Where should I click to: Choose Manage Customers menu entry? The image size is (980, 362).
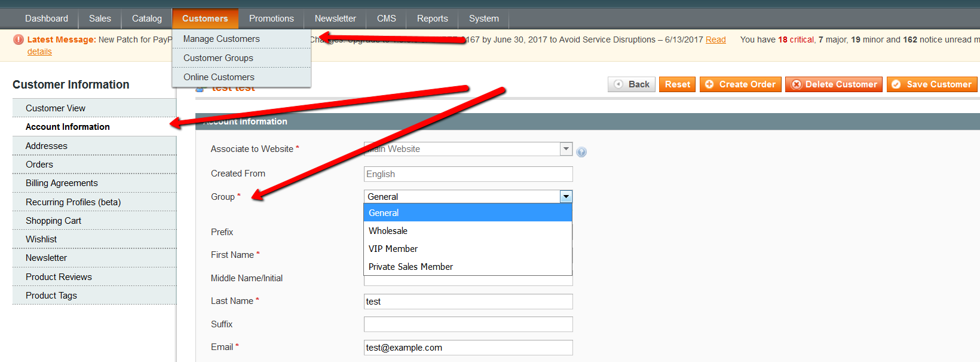[241, 39]
